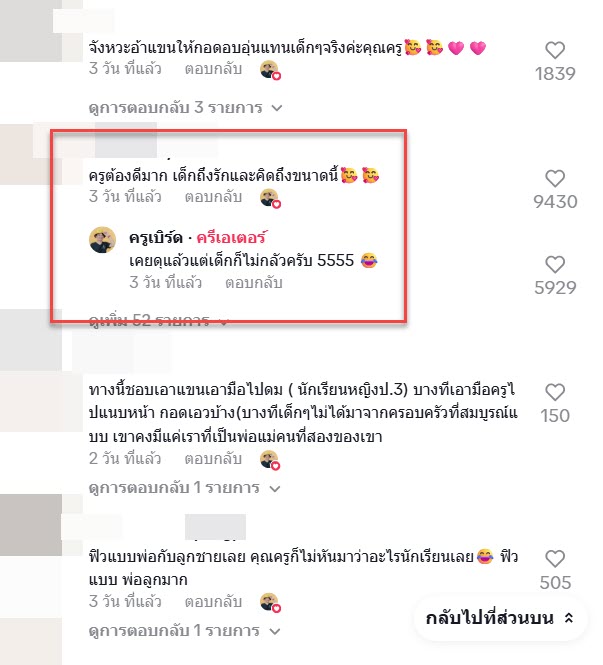This screenshot has height=665, width=603.
Task: Click creator-liked badge under the 9430-like comment
Action: point(271,198)
